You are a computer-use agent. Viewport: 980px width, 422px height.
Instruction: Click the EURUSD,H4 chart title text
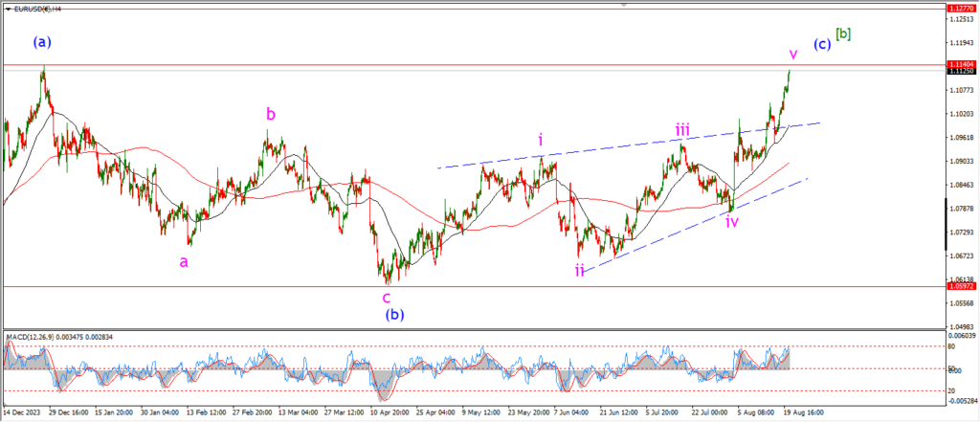point(36,9)
